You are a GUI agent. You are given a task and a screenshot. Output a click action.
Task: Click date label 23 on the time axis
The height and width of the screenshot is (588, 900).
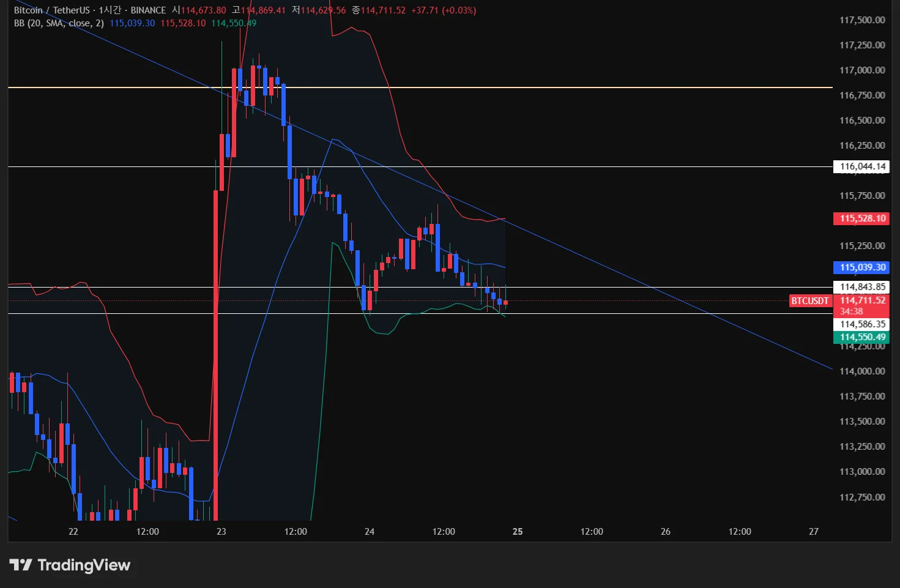(x=221, y=532)
